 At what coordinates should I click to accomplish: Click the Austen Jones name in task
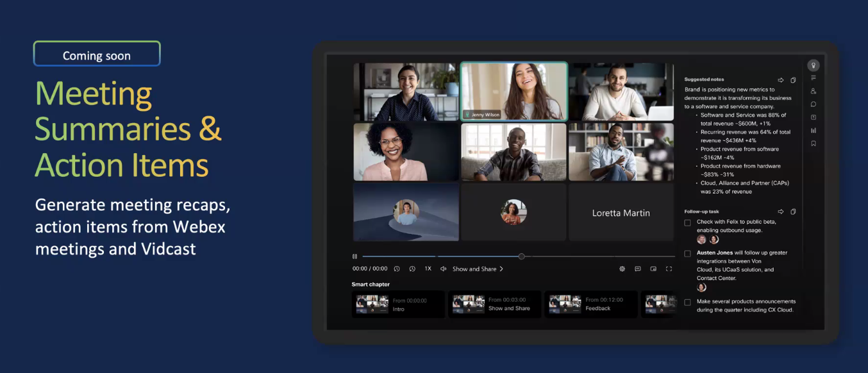coord(715,253)
